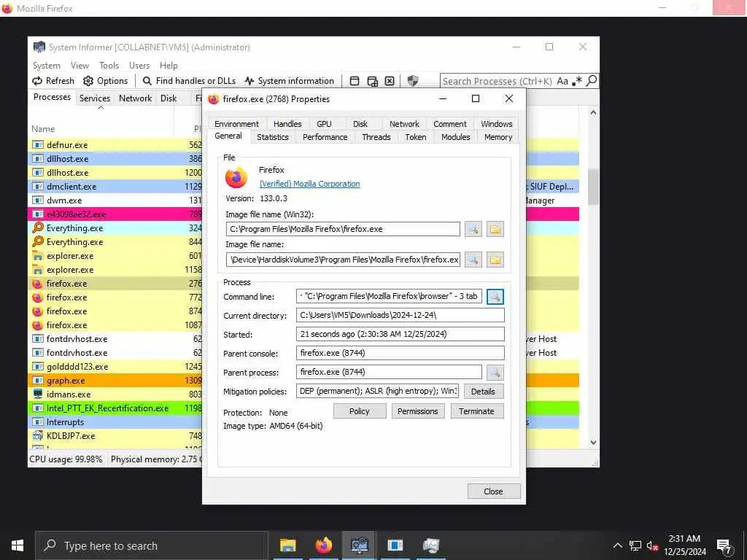Switch to the Services tab
Screen dimensions: 747x560
pyautogui.click(x=94, y=98)
